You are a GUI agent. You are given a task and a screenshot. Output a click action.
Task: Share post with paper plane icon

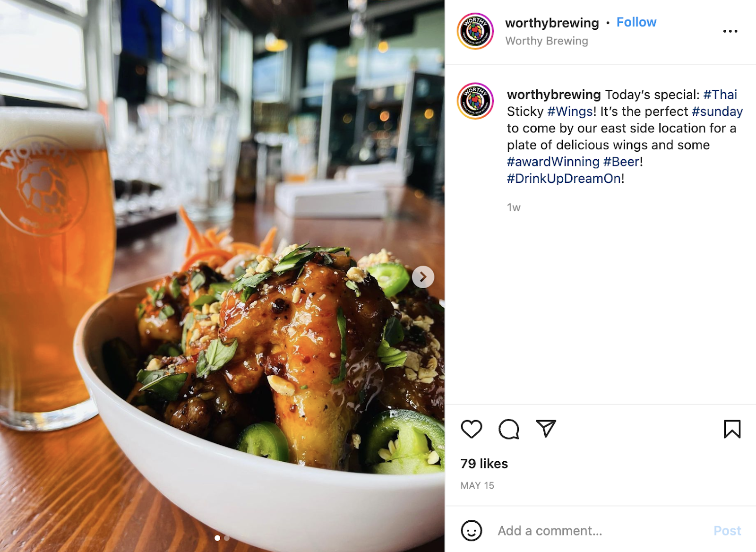click(546, 429)
